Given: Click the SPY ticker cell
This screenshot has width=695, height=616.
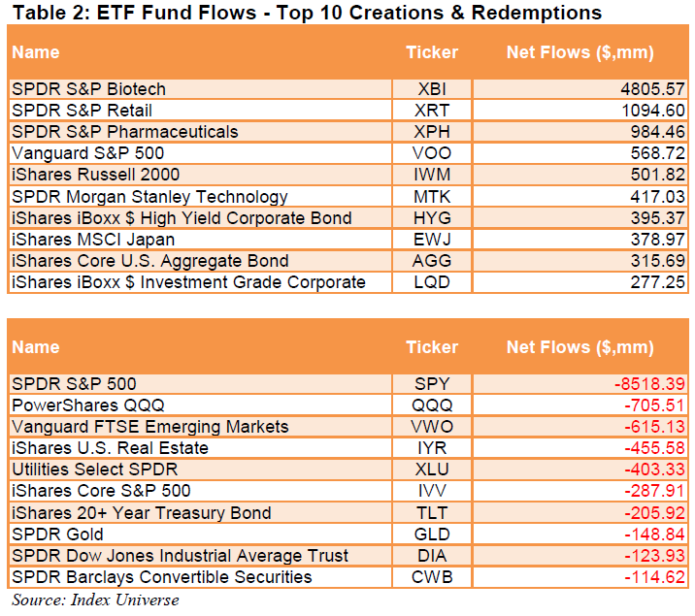Looking at the screenshot, I should tap(432, 384).
